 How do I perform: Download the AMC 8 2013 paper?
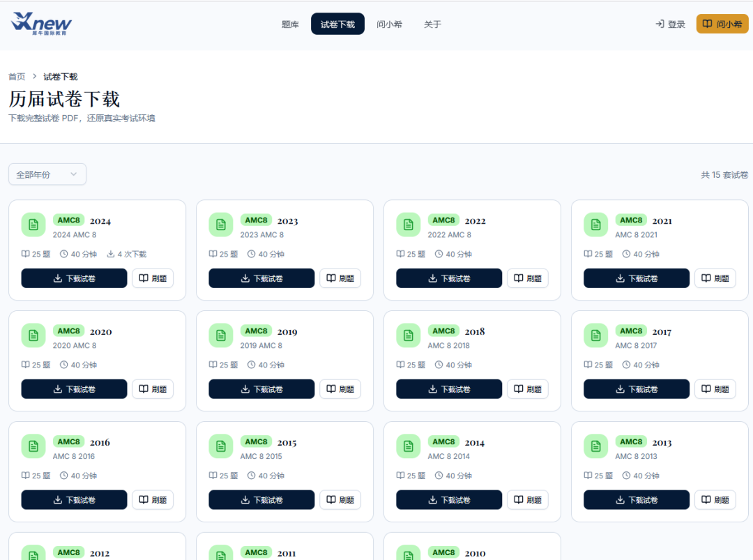[637, 499]
